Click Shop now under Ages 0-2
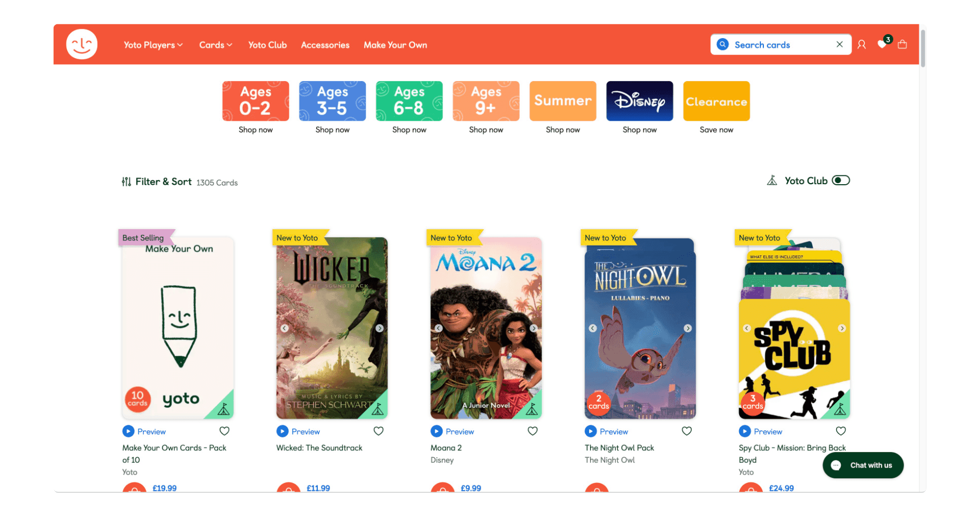Image resolution: width=980 pixels, height=516 pixels. (x=255, y=130)
